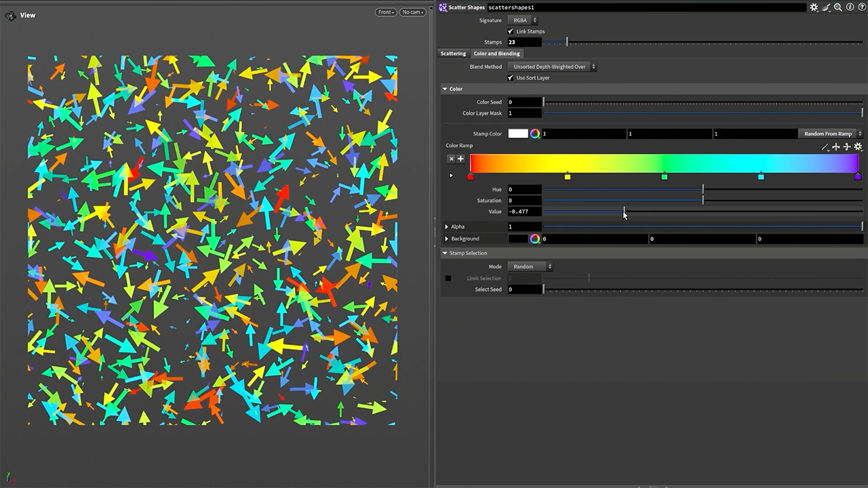Open Stamp Color color wheel picker

[x=535, y=134]
